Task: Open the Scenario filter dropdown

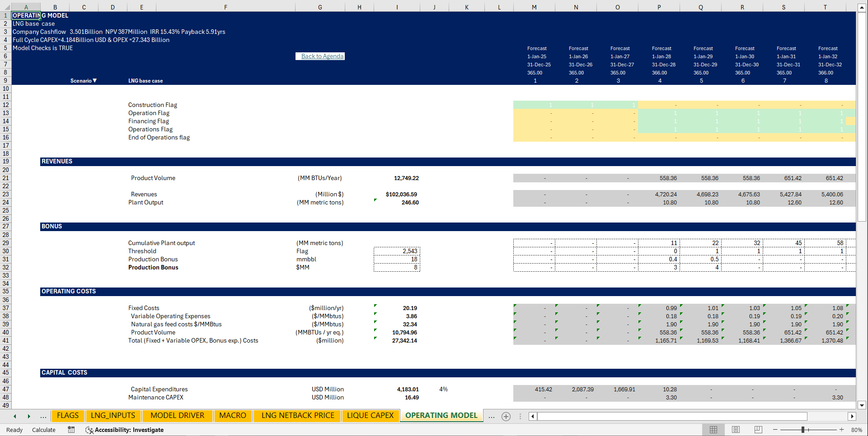Action: tap(95, 80)
